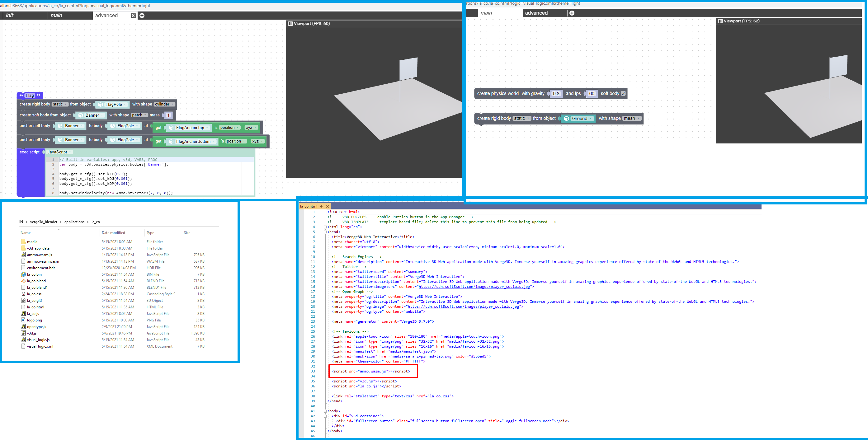Open the mesh shape dropdown
The height and width of the screenshot is (440, 868).
pyautogui.click(x=631, y=118)
